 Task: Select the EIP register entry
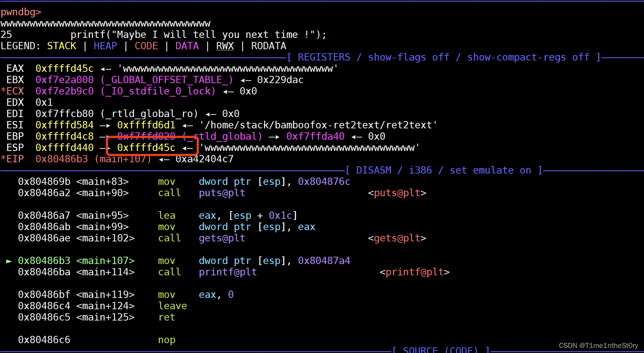click(15, 159)
